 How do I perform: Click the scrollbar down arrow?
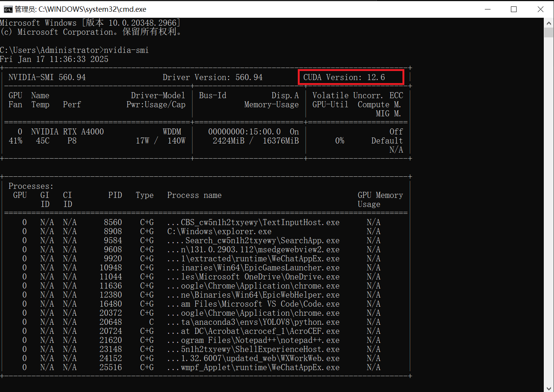(x=549, y=388)
